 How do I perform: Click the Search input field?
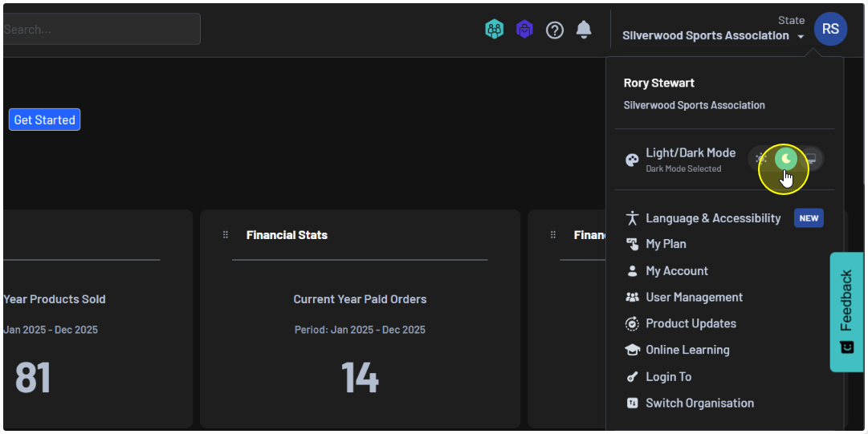101,29
